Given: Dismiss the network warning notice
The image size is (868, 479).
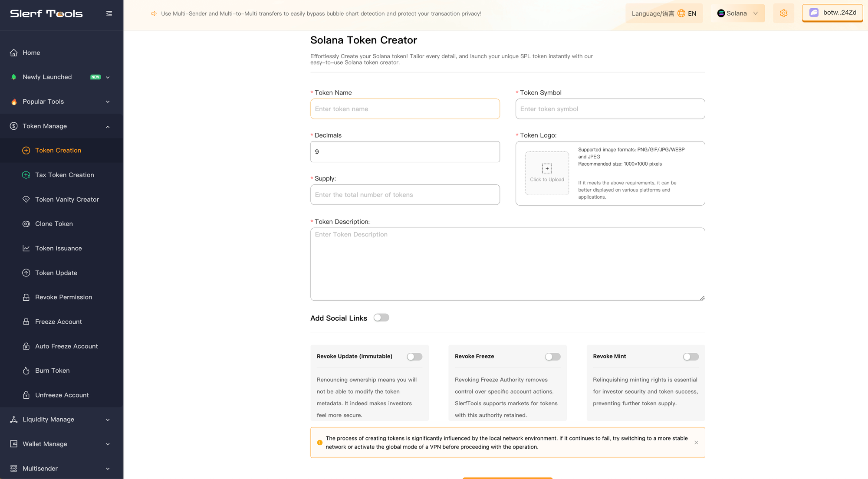Looking at the screenshot, I should tap(696, 443).
